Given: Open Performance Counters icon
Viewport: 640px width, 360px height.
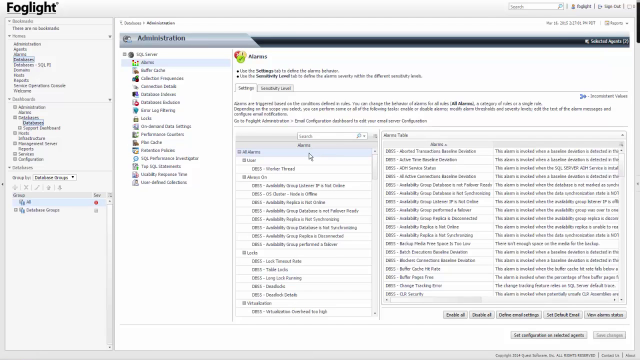Looking at the screenshot, I should pos(136,134).
